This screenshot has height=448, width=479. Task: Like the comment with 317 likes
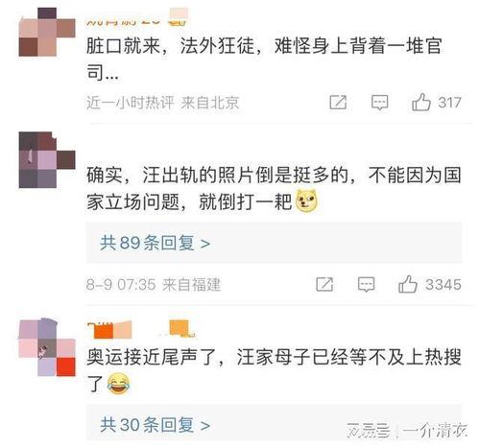[420, 103]
